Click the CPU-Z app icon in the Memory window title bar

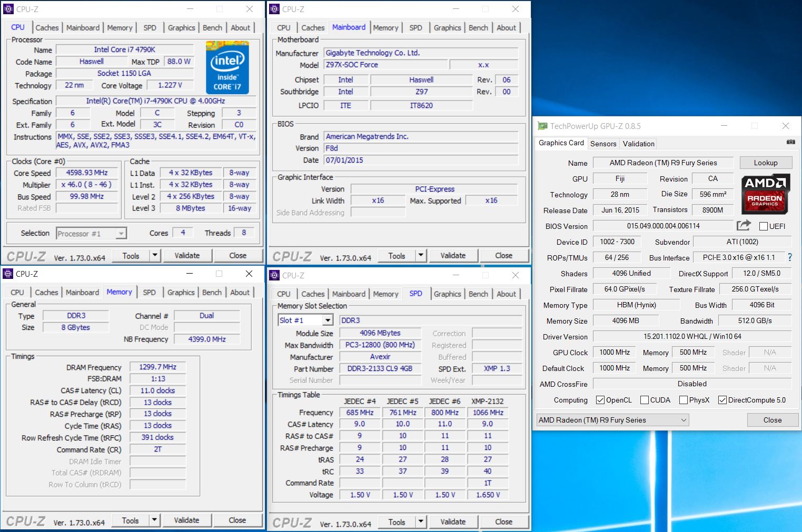pos(8,274)
